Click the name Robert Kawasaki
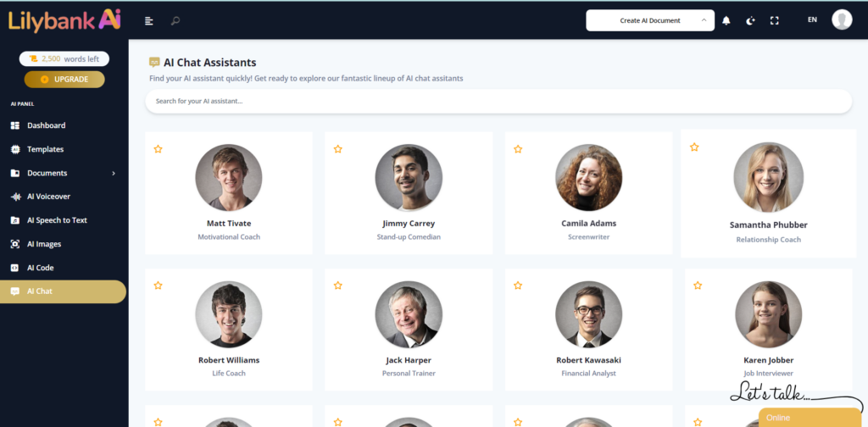 (x=588, y=360)
